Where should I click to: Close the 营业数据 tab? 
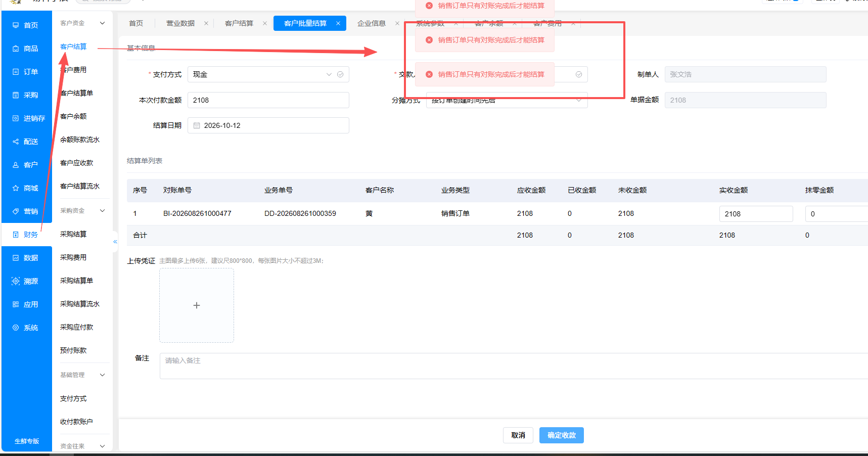(206, 23)
